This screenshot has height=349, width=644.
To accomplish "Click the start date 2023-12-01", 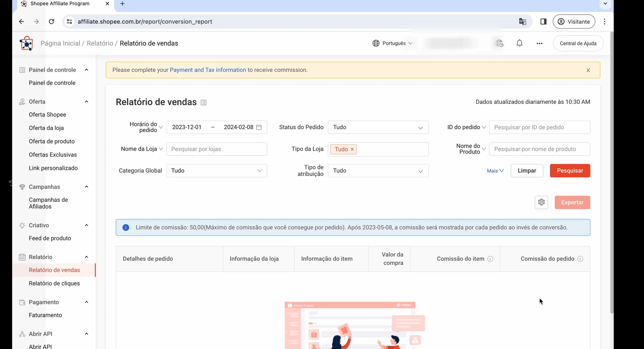I will click(x=187, y=127).
